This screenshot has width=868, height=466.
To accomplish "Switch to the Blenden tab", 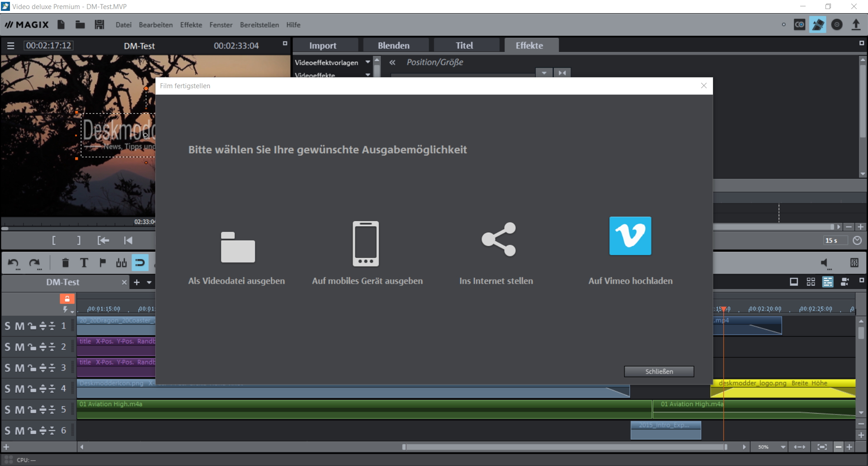I will (394, 46).
